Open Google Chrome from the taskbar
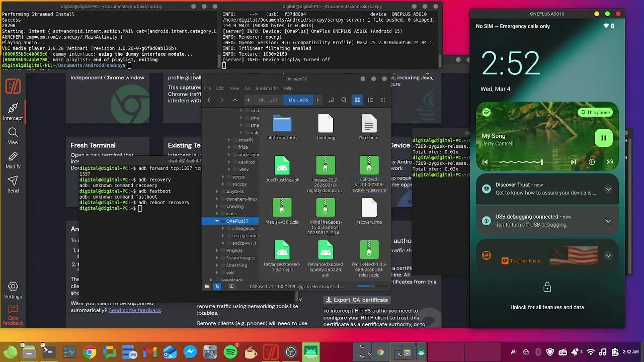Screen dimensions: 644x362 click(90, 352)
